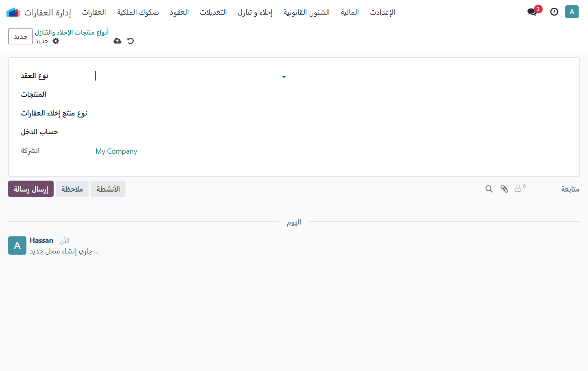Open the الإعدادت menu
Image resolution: width=588 pixels, height=371 pixels.
(x=382, y=12)
